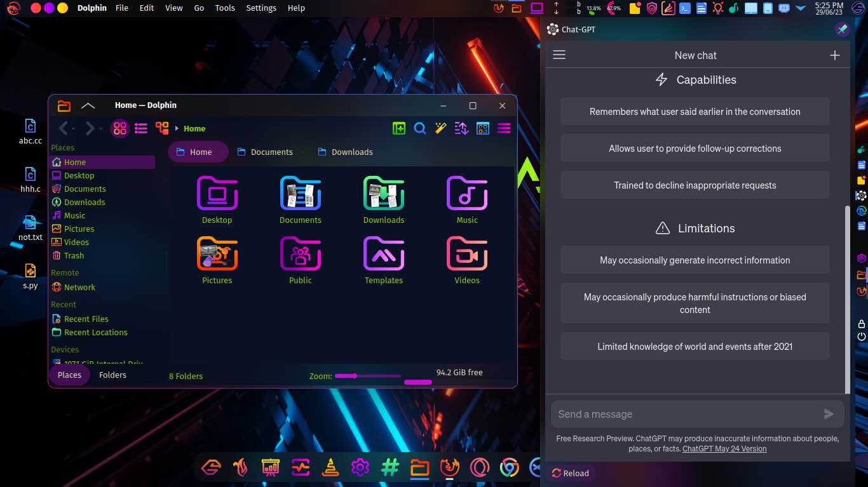Open Opera browser from dock
This screenshot has width=868, height=487.
click(x=480, y=469)
